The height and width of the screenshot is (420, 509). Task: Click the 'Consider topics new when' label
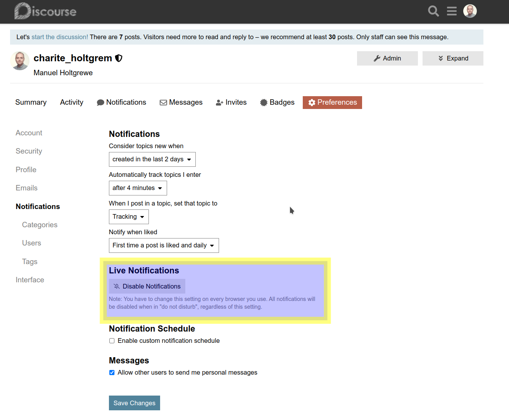(146, 146)
